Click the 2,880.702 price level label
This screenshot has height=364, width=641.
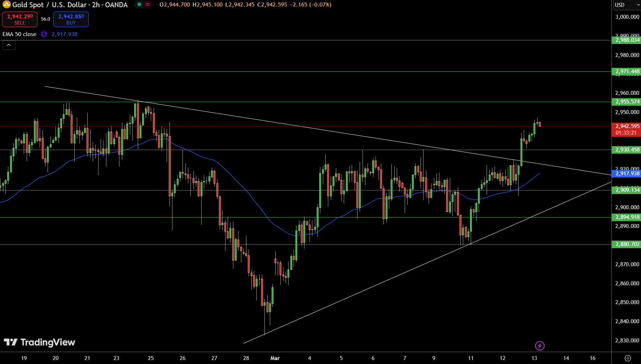tap(627, 244)
